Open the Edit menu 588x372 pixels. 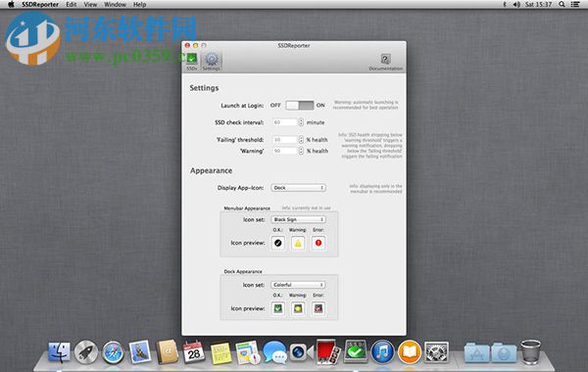(72, 5)
